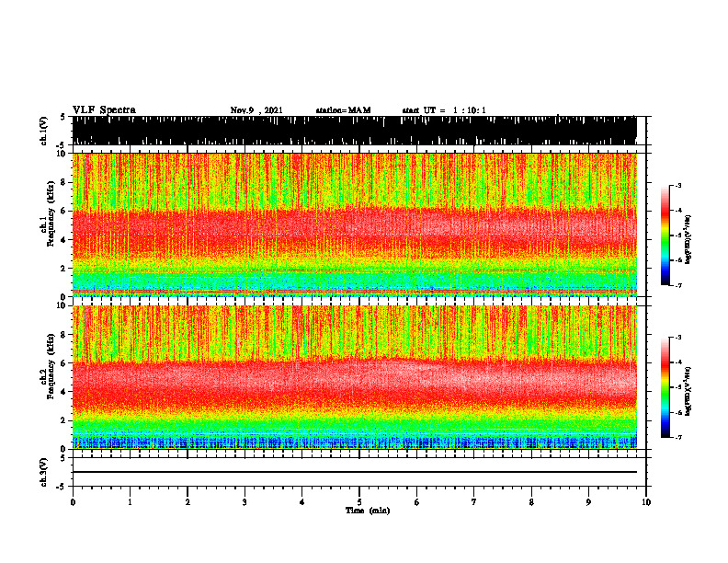728x563 pixels.
Task: Click the "8" kHz tick on ch.2 spectrogram
Action: [x=64, y=335]
